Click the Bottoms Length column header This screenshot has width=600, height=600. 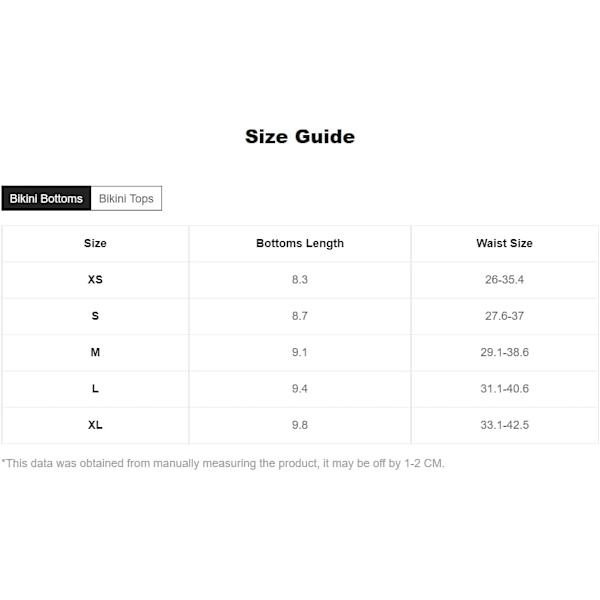(300, 243)
